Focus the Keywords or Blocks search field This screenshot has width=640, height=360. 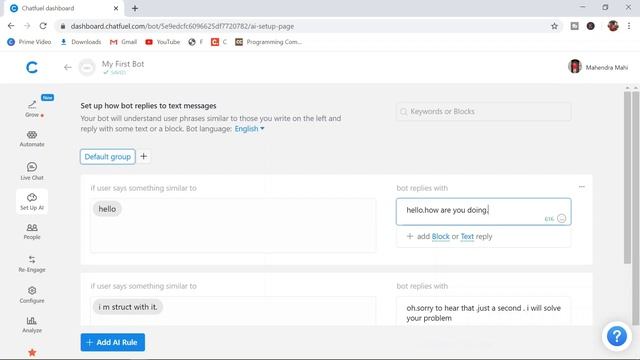pos(483,111)
